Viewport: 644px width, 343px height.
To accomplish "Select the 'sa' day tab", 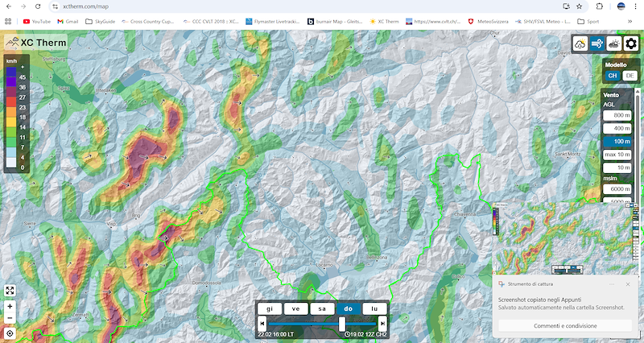I will [x=322, y=308].
